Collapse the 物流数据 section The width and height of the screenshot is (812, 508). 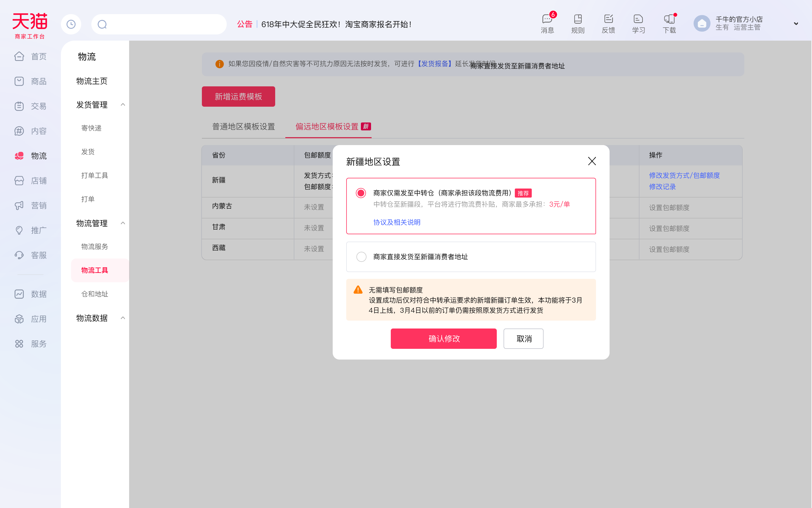123,318
